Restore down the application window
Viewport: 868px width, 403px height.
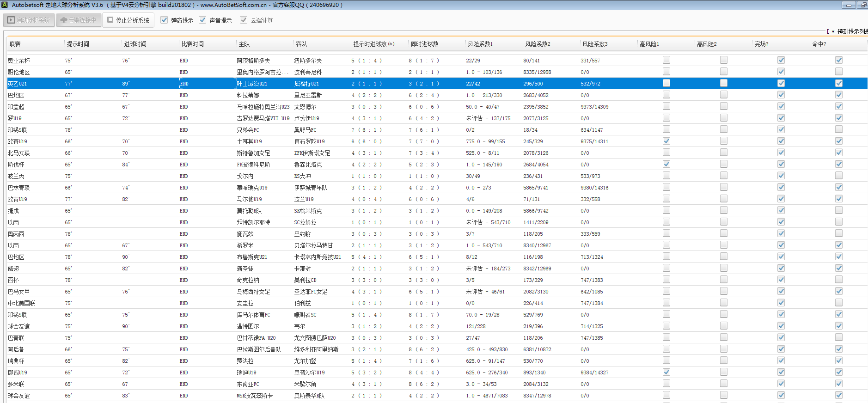(x=863, y=5)
